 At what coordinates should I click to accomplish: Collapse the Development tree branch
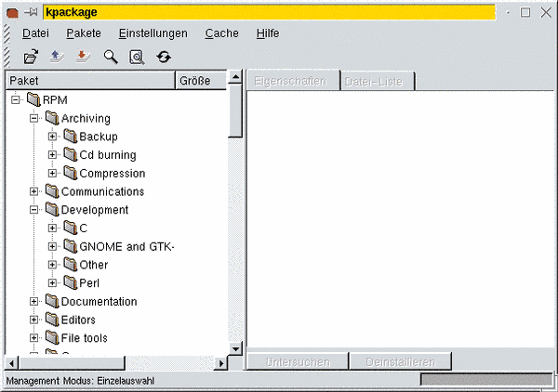pos(34,210)
